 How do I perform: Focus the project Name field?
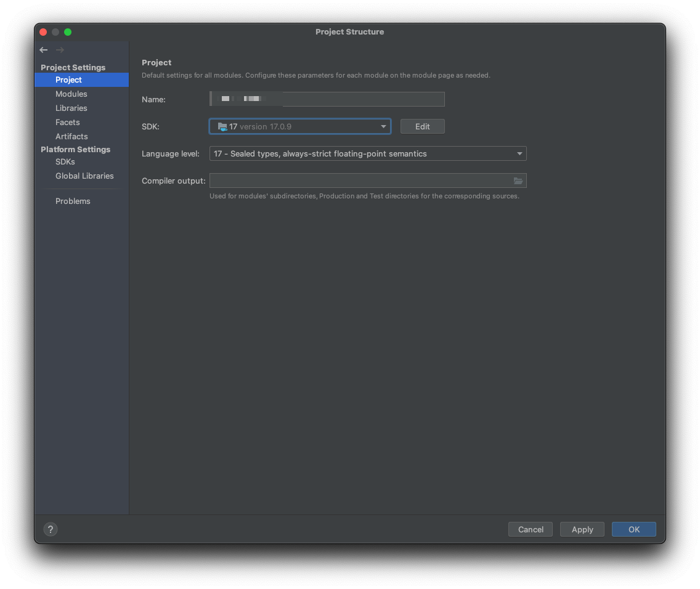(327, 99)
